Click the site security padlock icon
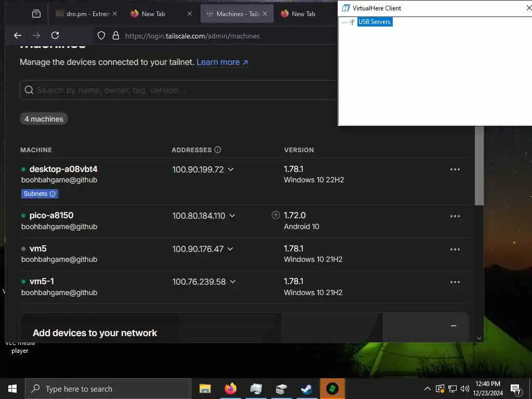The width and height of the screenshot is (532, 399). 116,36
